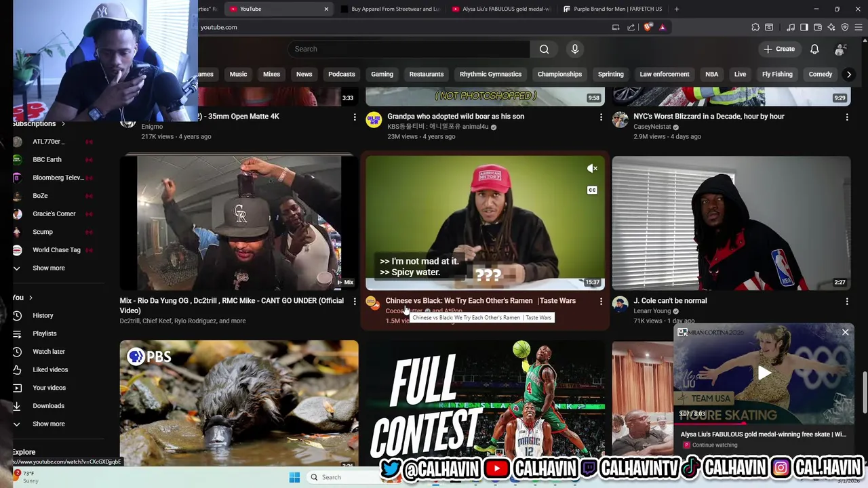
Task: Open options menu for 35mm Open Matte video
Action: 355,117
